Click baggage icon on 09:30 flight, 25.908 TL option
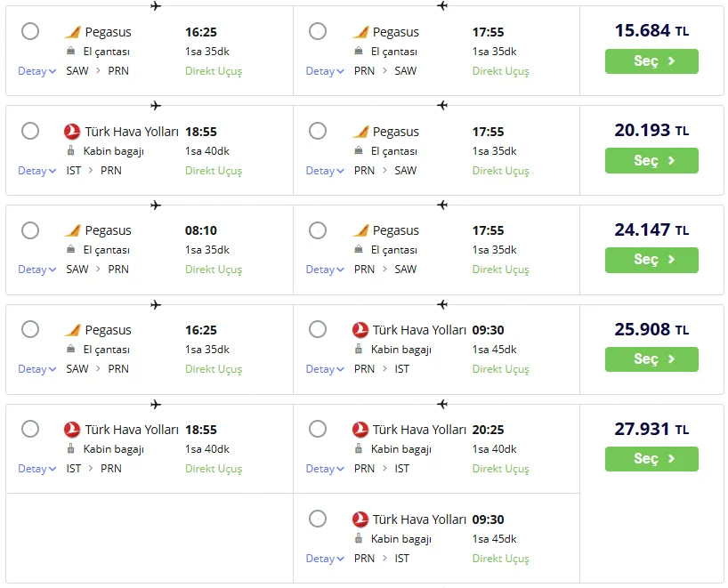 click(x=360, y=350)
